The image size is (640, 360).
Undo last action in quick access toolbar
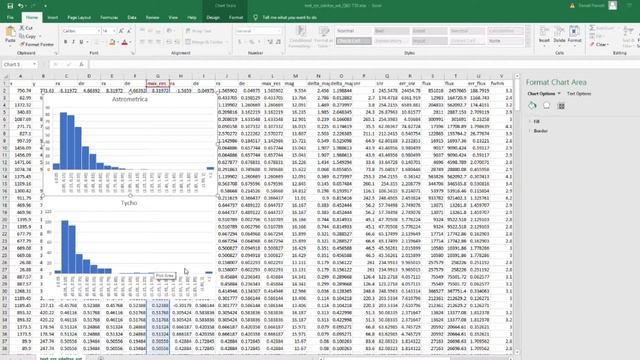(x=20, y=6)
